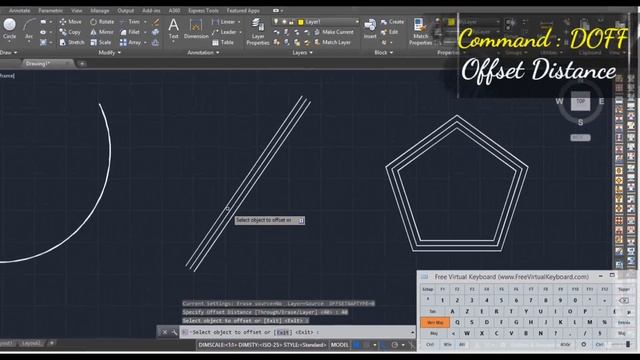The image size is (640, 360).
Task: Choose the Mirror tool
Action: (x=102, y=32)
